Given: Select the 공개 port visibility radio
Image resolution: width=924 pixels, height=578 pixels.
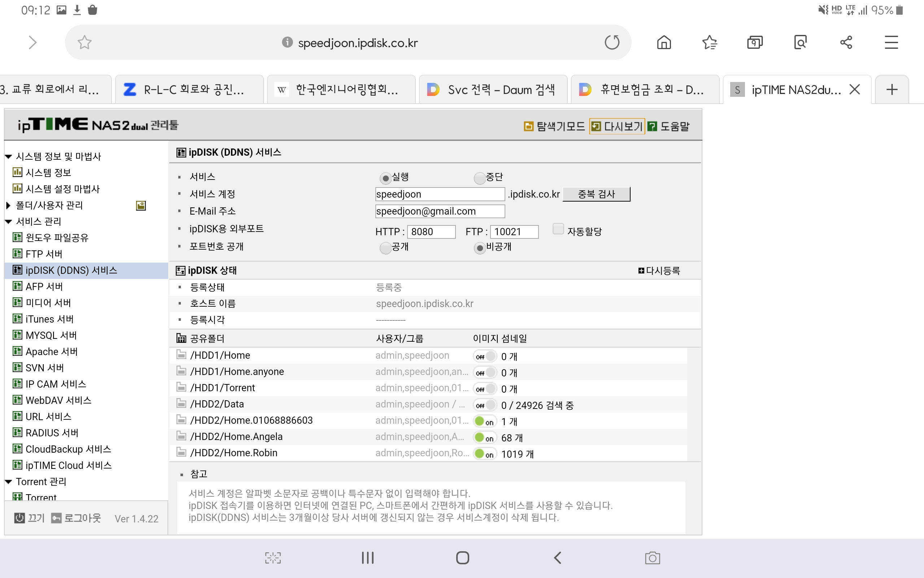Looking at the screenshot, I should click(x=385, y=248).
